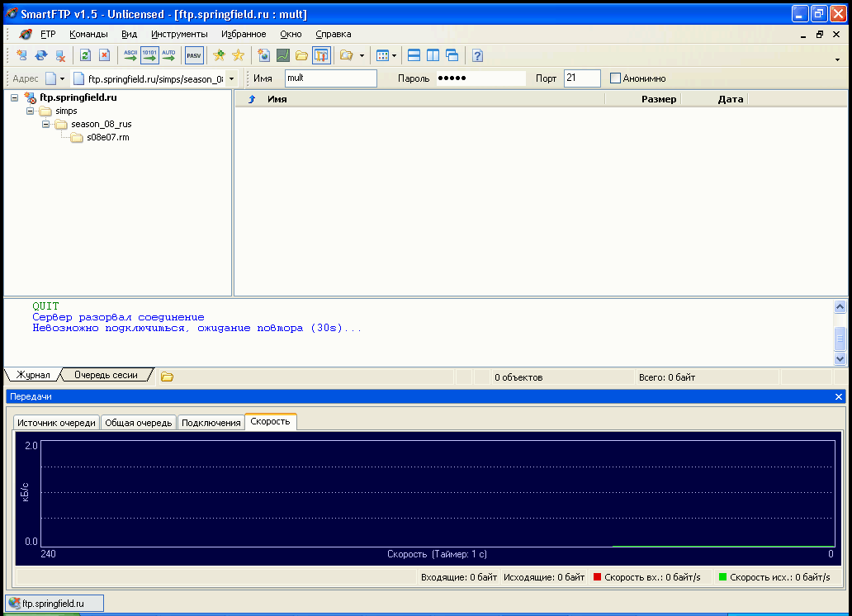Select binary 10101 transfer mode

click(x=149, y=55)
